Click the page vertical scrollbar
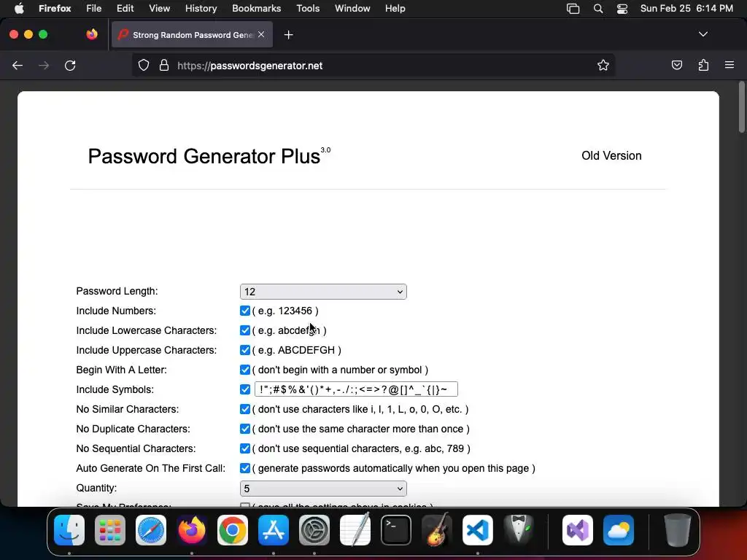The height and width of the screenshot is (560, 747). click(741, 107)
